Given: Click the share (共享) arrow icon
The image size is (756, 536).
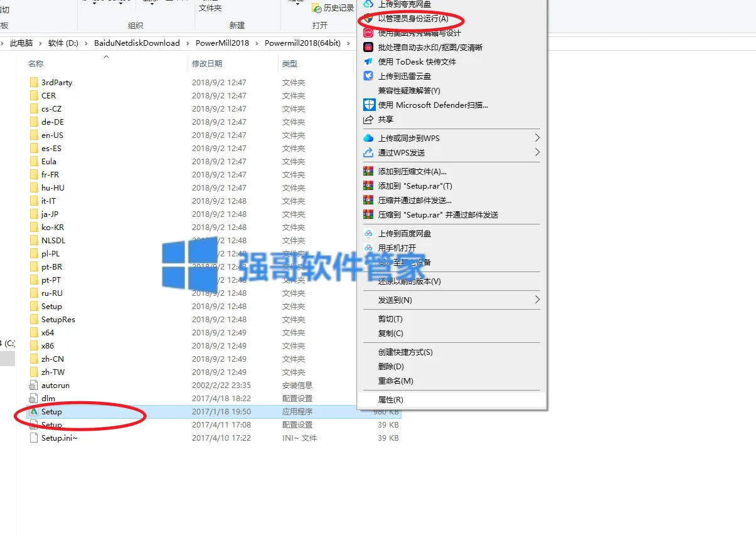Looking at the screenshot, I should tap(368, 119).
